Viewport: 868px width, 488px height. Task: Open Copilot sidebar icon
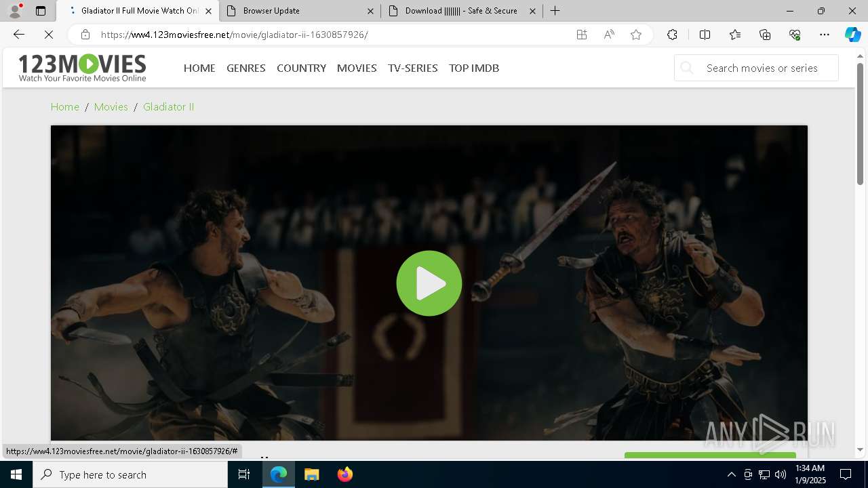pyautogui.click(x=852, y=35)
